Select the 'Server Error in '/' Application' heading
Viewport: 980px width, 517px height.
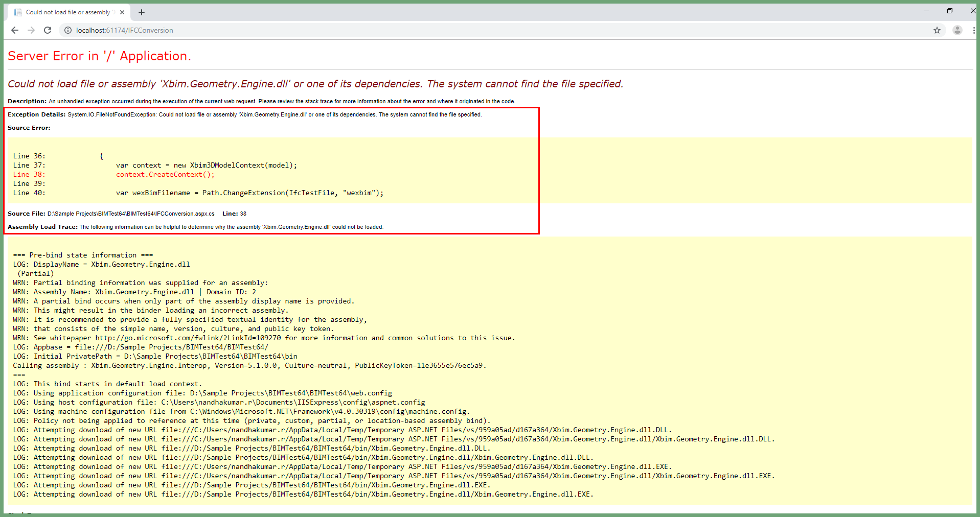99,56
